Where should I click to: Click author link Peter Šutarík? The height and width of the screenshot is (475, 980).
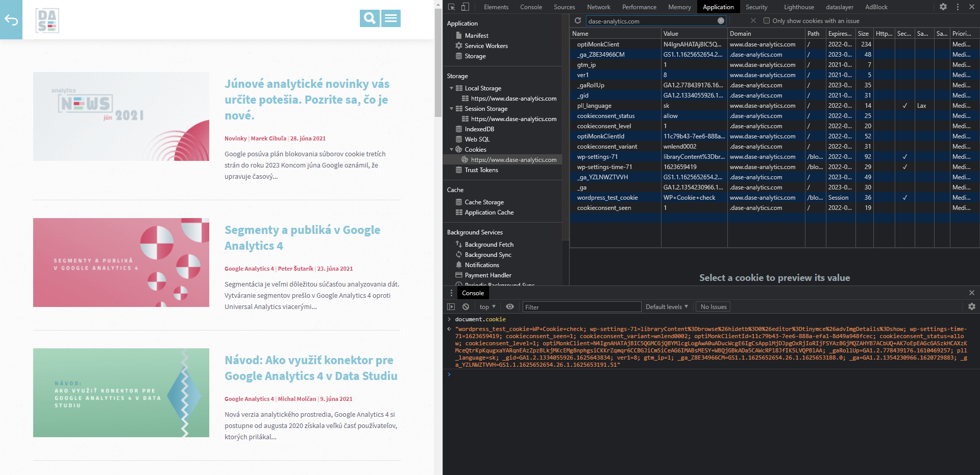(x=296, y=269)
